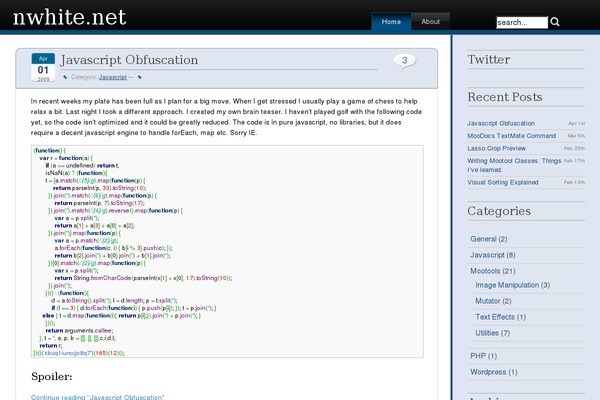This screenshot has width=600, height=400.
Task: Click the intro paragraph beginning 'In recent weeks'
Action: tap(226, 117)
